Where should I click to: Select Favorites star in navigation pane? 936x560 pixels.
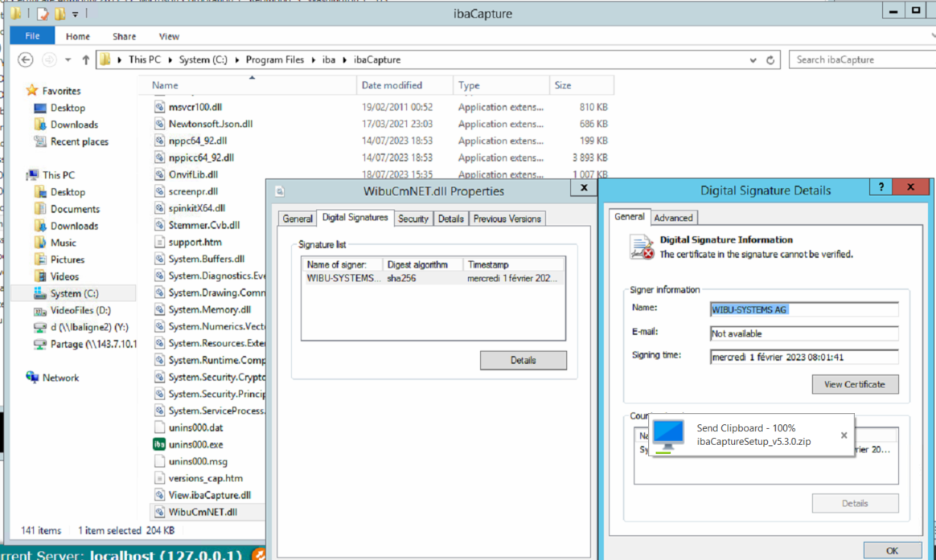(31, 91)
